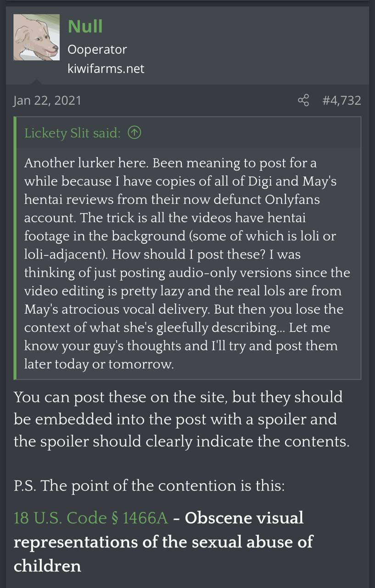
Task: Jump to quoted post via up-arrow icon
Action: [x=134, y=133]
